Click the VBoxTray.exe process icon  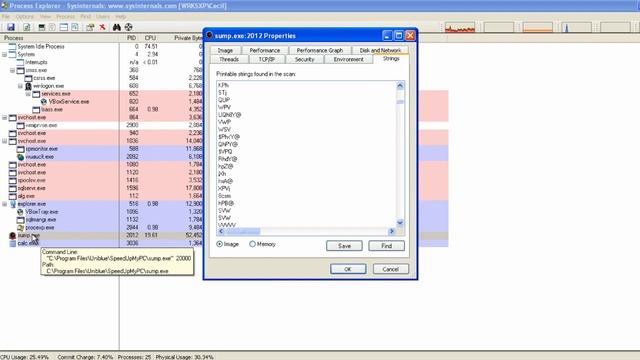point(20,212)
